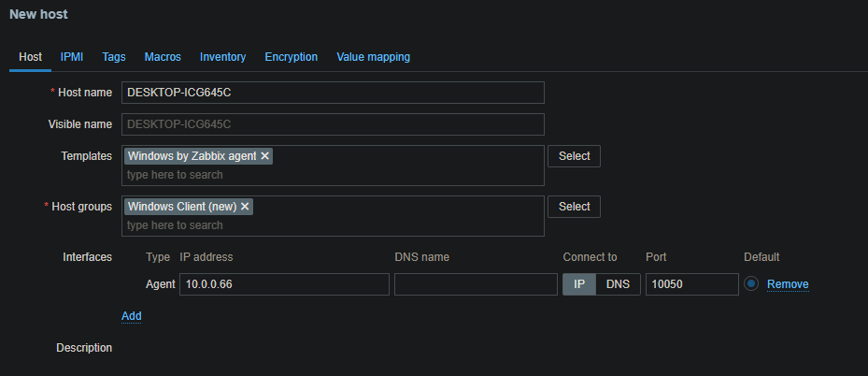Image resolution: width=868 pixels, height=376 pixels.
Task: Click Select button next to Host groups
Action: coord(574,207)
